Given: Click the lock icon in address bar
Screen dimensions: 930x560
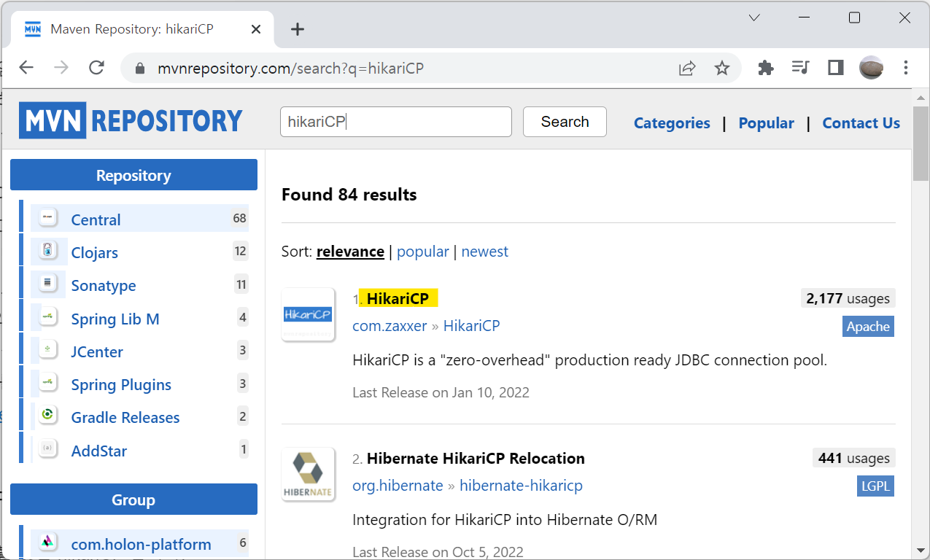Looking at the screenshot, I should point(141,69).
